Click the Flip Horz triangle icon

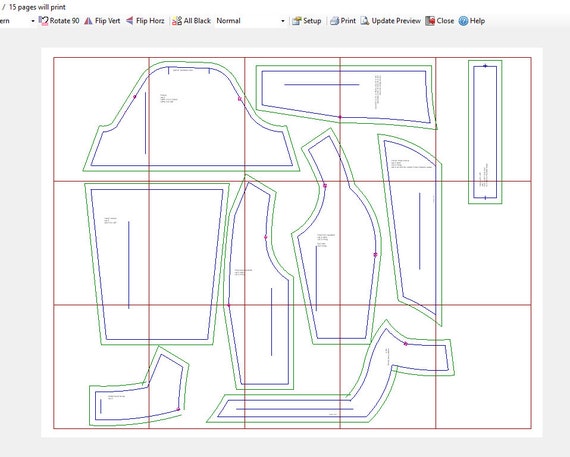pyautogui.click(x=130, y=21)
